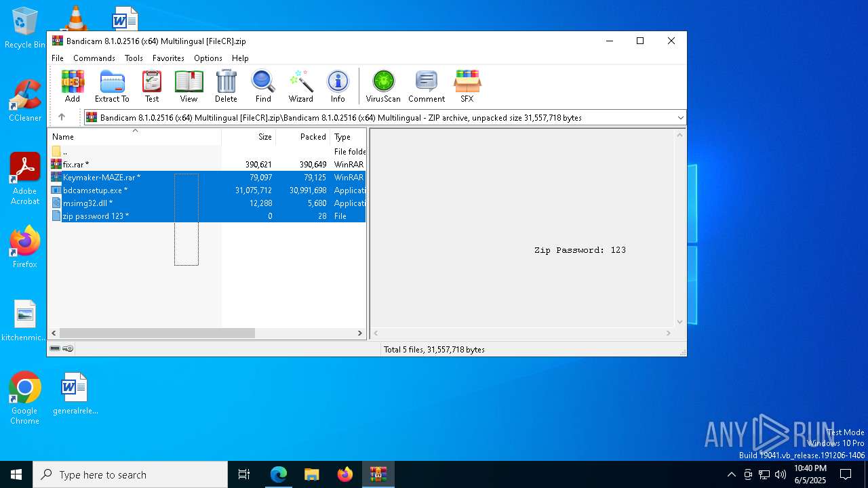Image resolution: width=868 pixels, height=488 pixels.
Task: Select the "zip password 123" file
Action: (207, 216)
